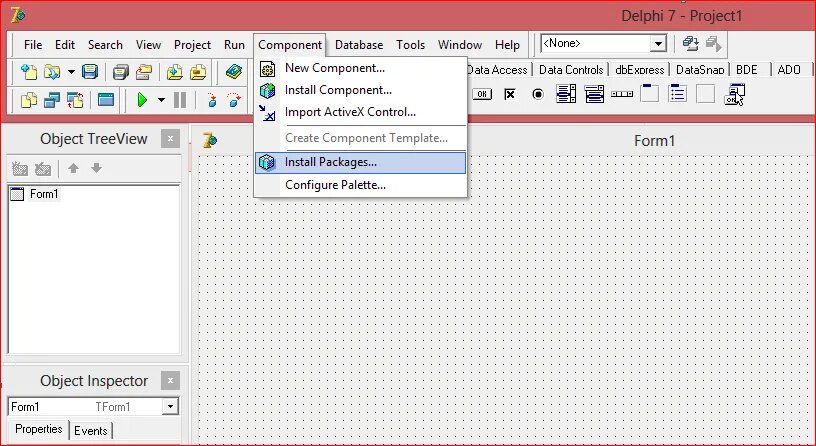Open the Tools menu
Image resolution: width=816 pixels, height=446 pixels.
pos(410,45)
